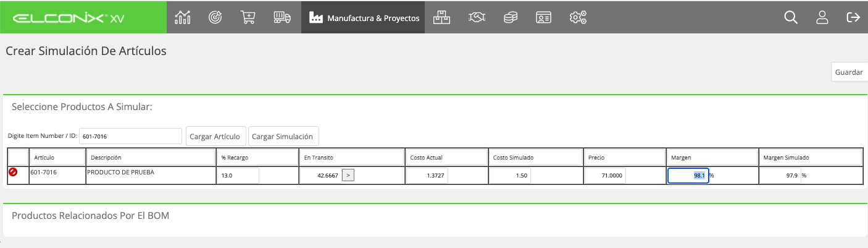
Task: Click the logout exit icon
Action: click(853, 17)
